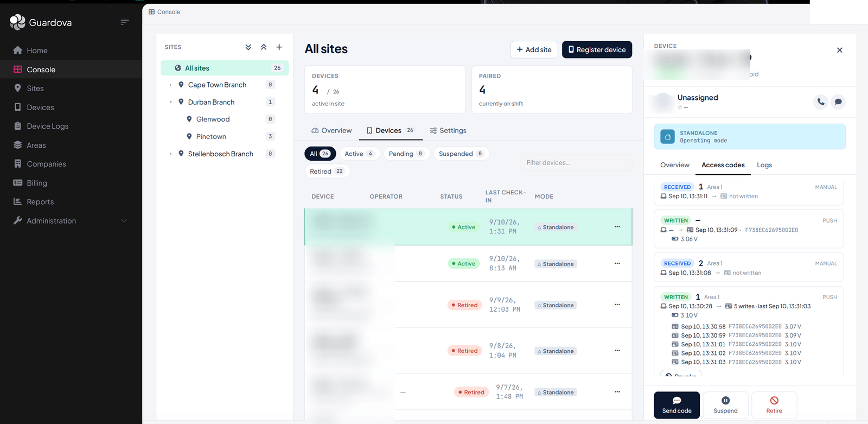Add a new site with plus icon in Sites panel
The height and width of the screenshot is (424, 868).
[x=279, y=47]
